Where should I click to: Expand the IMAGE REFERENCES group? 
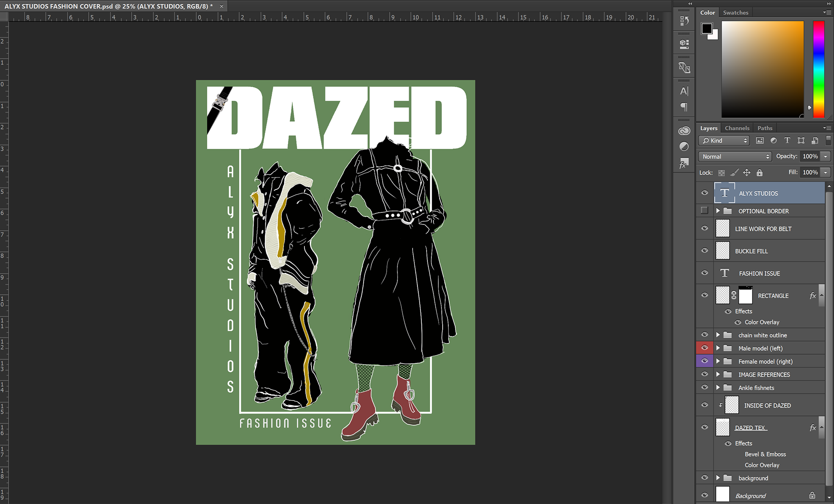tap(718, 374)
